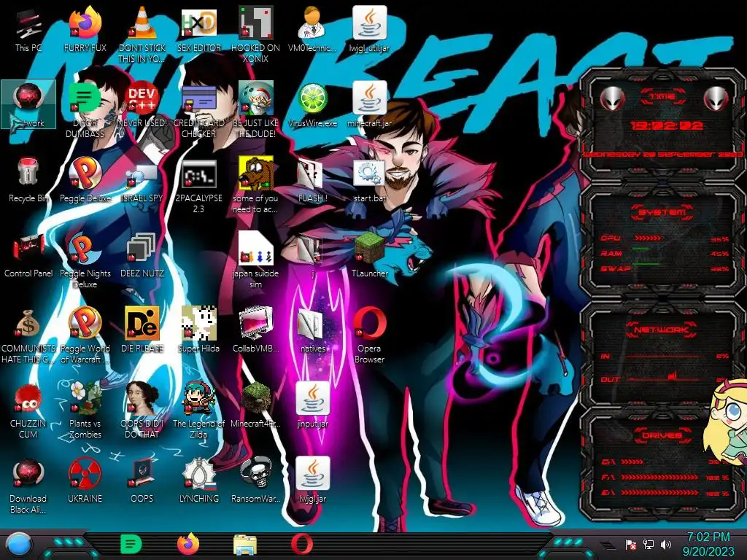Image resolution: width=747 pixels, height=560 pixels.
Task: Open the Download Black Ali... shortcut
Action: 28,485
